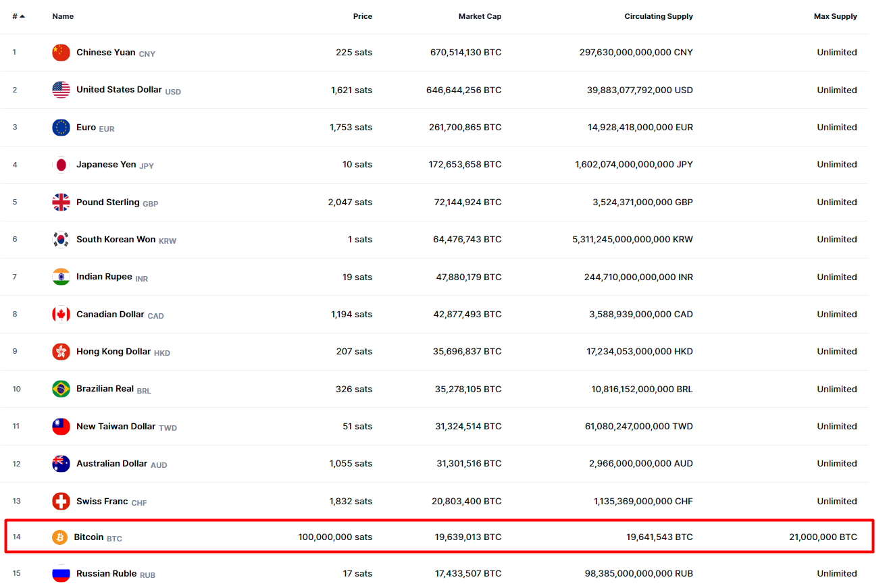Image resolution: width=889 pixels, height=588 pixels.
Task: Click the orange Bitcoin logo icon
Action: [60, 537]
